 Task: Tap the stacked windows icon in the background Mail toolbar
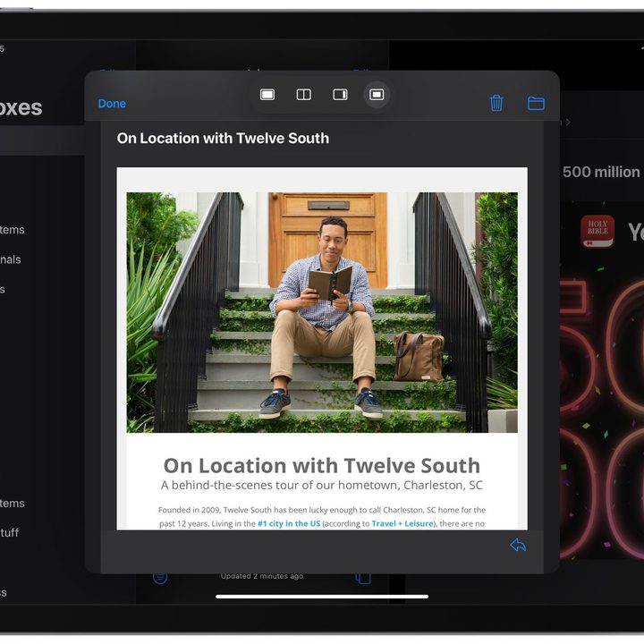point(363,578)
